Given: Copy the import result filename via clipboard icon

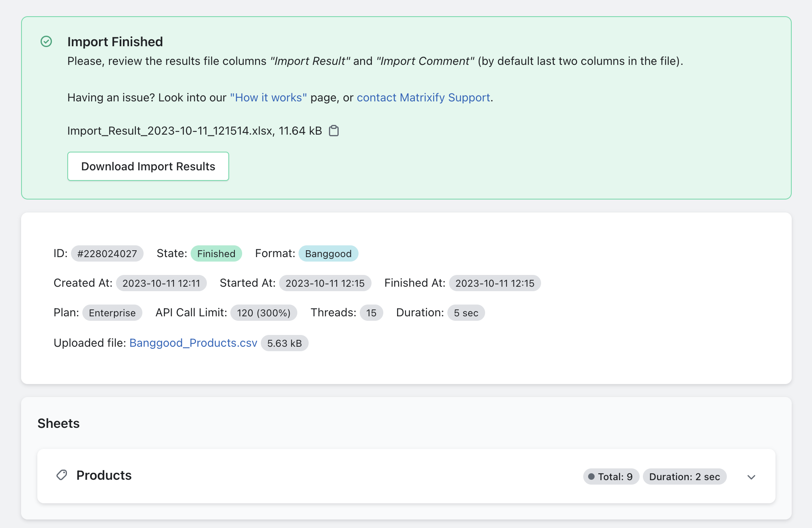Looking at the screenshot, I should coord(334,131).
